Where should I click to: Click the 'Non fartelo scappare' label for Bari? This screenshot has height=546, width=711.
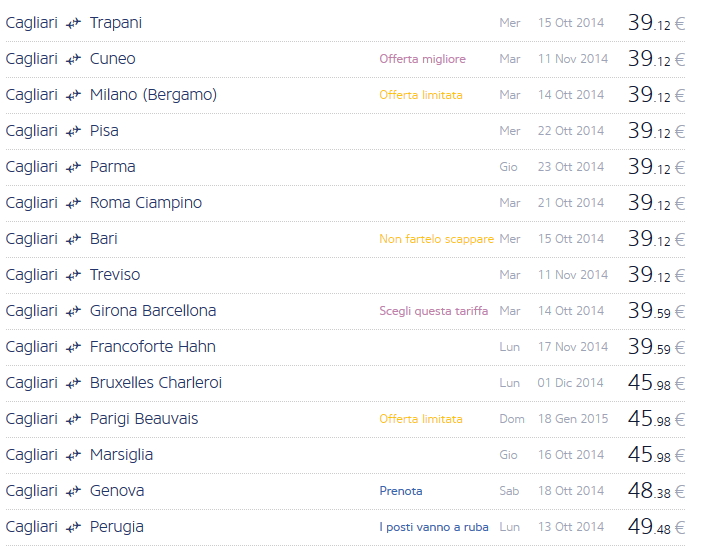tap(436, 239)
